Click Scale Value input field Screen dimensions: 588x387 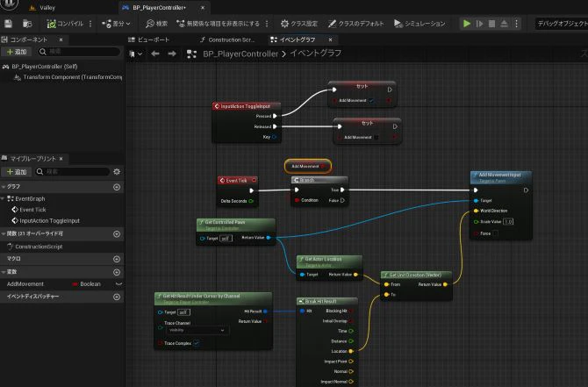point(508,222)
